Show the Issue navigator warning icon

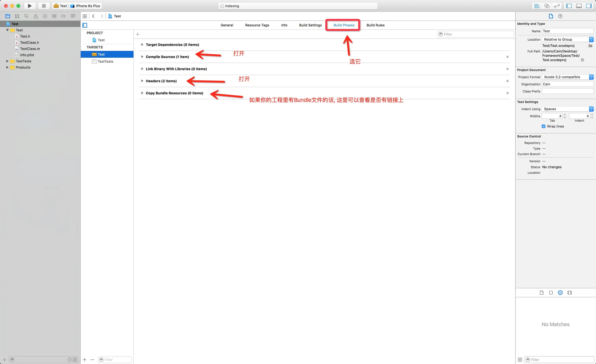pos(35,16)
